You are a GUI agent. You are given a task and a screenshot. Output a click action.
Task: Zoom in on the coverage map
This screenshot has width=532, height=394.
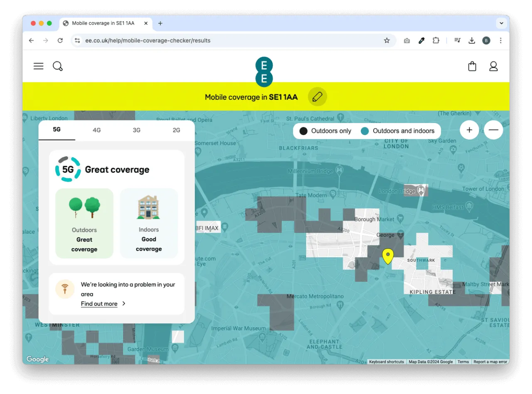470,130
